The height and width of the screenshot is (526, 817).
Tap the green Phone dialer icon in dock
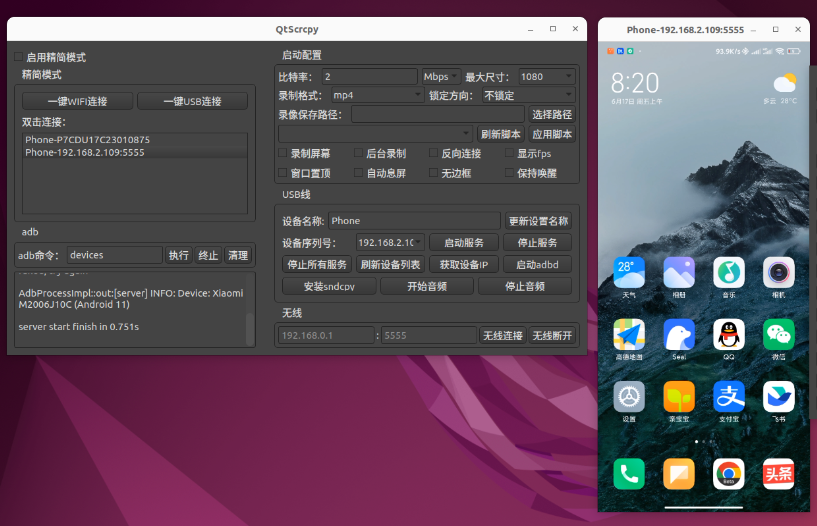629,474
